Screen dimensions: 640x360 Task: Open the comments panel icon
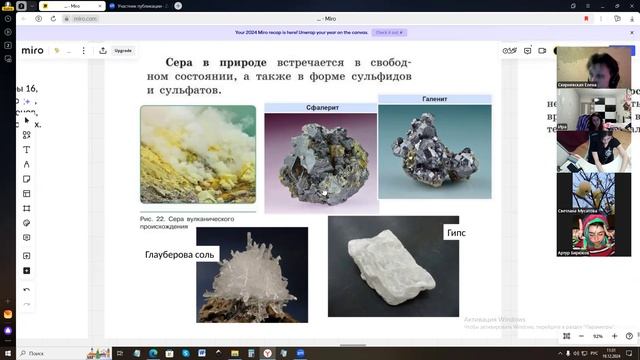[527, 51]
